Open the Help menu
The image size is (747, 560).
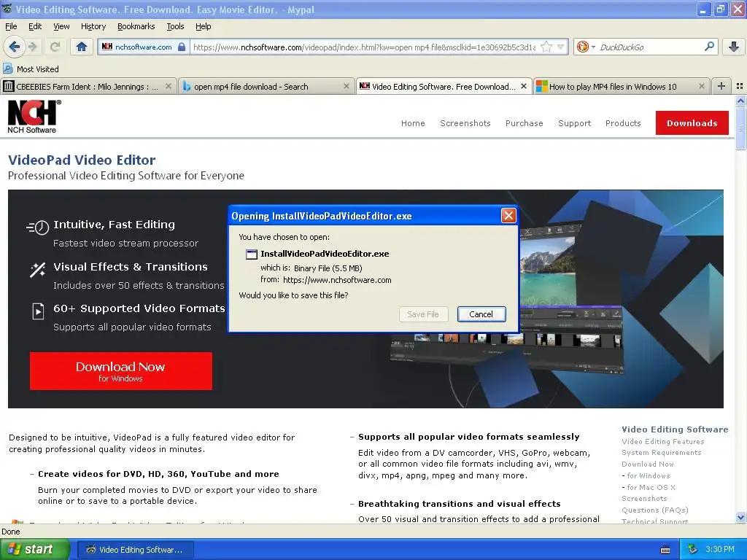coord(204,26)
